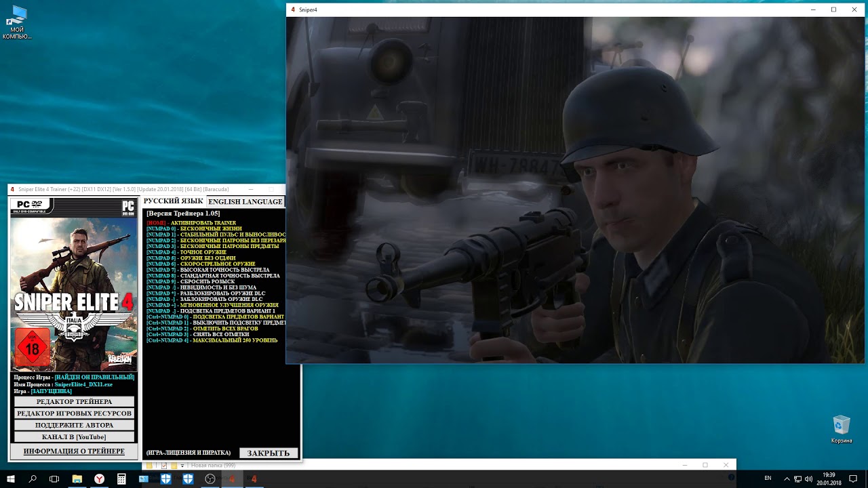This screenshot has width=868, height=488.
Task: Click [Ctrl+NUMPAD 4] МАКСИМАЛЬНЫЙ 250 УРОВЕНЬ line
Action: pyautogui.click(x=212, y=340)
